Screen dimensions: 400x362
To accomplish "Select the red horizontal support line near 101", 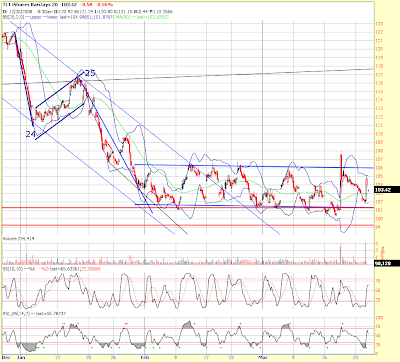I will pyautogui.click(x=188, y=208).
